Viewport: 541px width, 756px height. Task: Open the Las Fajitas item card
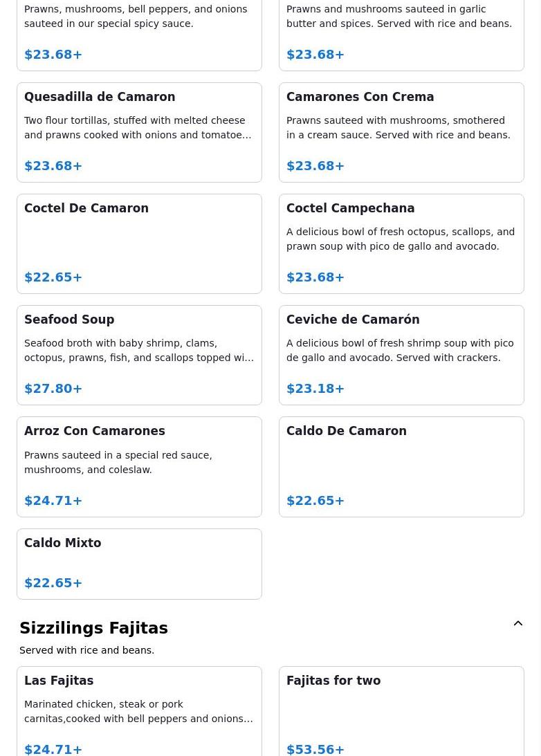tap(139, 712)
